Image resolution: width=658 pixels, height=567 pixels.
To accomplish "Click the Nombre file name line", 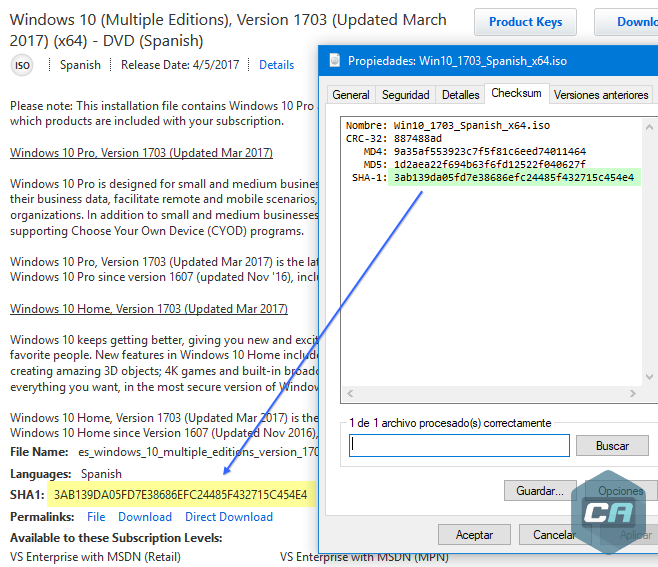I will [448, 125].
